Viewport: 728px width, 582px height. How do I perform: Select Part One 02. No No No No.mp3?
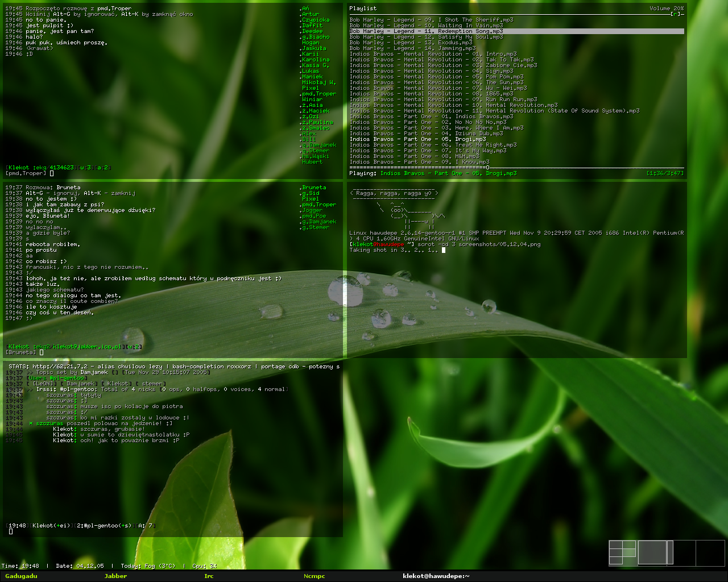click(428, 122)
